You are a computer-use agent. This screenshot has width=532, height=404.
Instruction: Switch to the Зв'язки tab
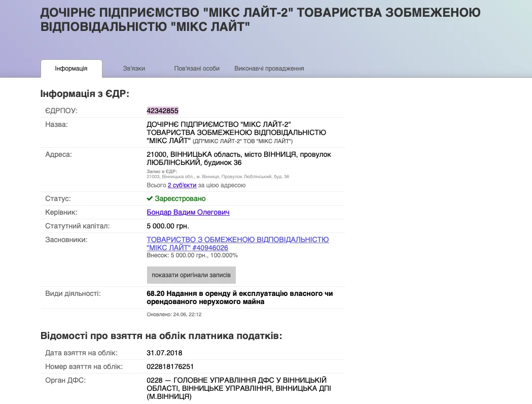click(134, 69)
